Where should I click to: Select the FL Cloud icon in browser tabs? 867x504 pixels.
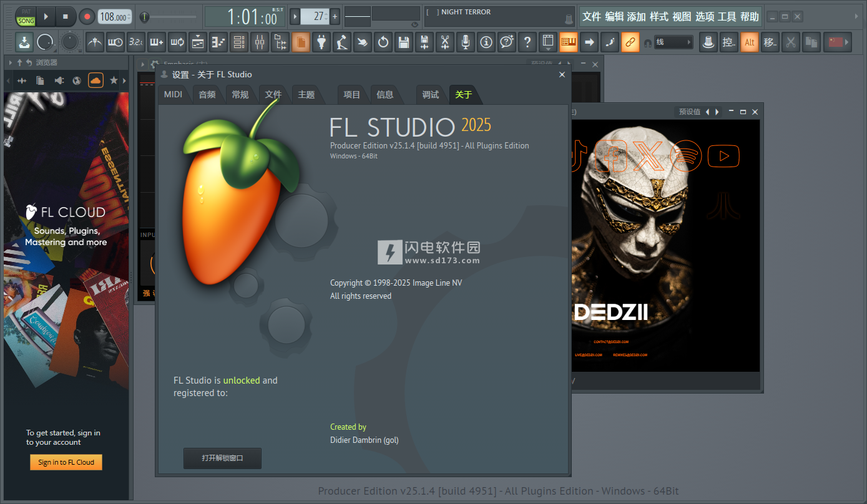tap(96, 80)
